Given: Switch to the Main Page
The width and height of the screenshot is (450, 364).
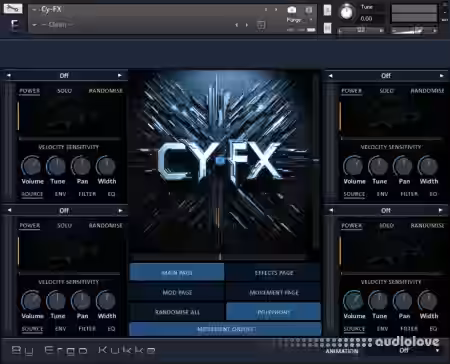Looking at the screenshot, I should (x=177, y=272).
